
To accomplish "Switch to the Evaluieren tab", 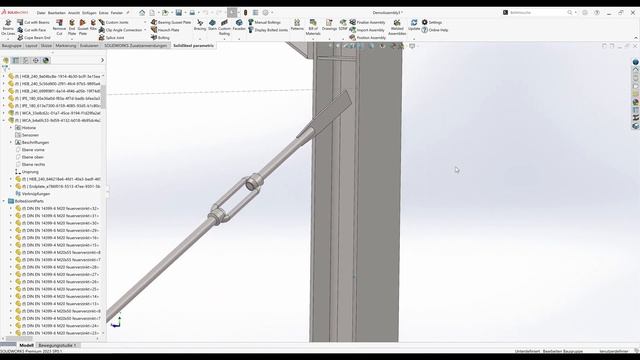I will click(x=89, y=46).
